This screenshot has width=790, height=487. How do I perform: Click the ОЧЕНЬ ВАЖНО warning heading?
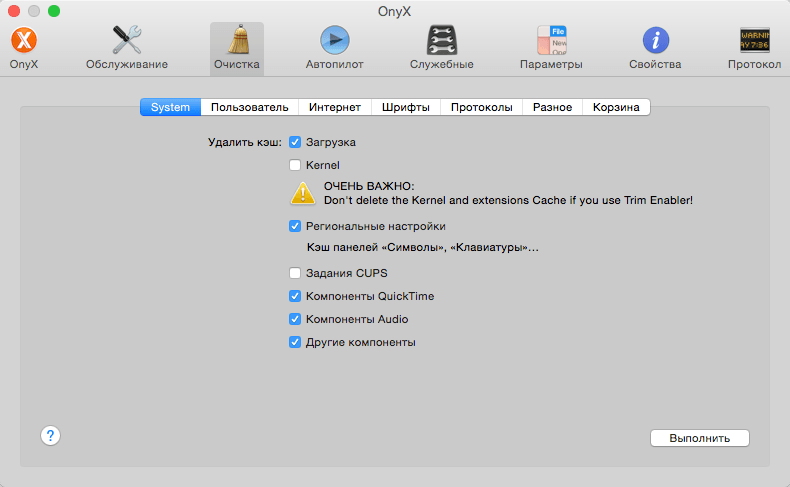point(369,186)
